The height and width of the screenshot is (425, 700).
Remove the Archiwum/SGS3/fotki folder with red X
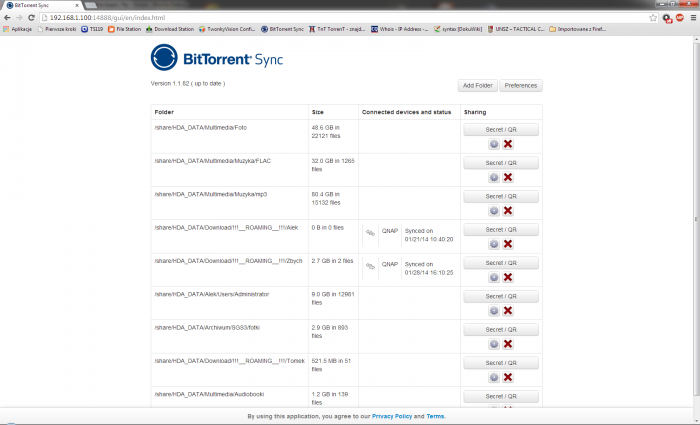click(508, 344)
